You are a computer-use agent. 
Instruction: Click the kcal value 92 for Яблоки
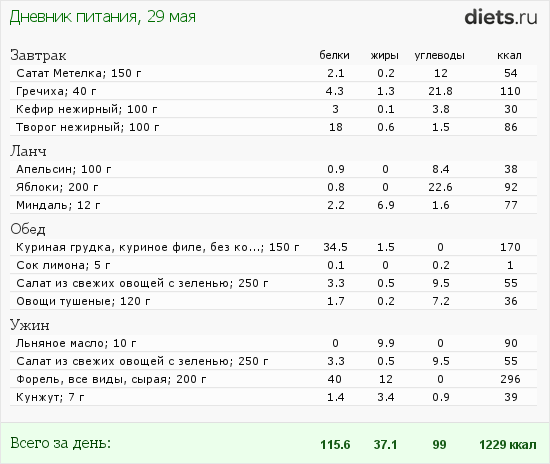511,187
